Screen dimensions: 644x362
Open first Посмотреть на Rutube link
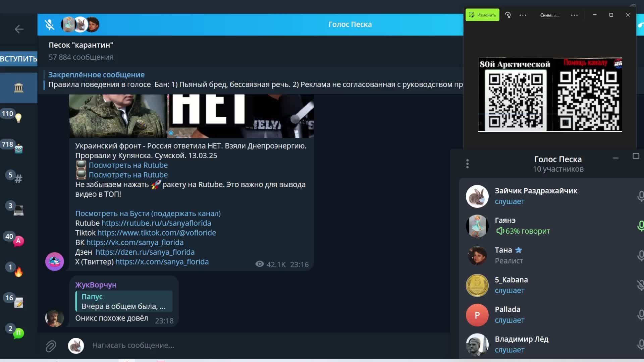(x=128, y=165)
